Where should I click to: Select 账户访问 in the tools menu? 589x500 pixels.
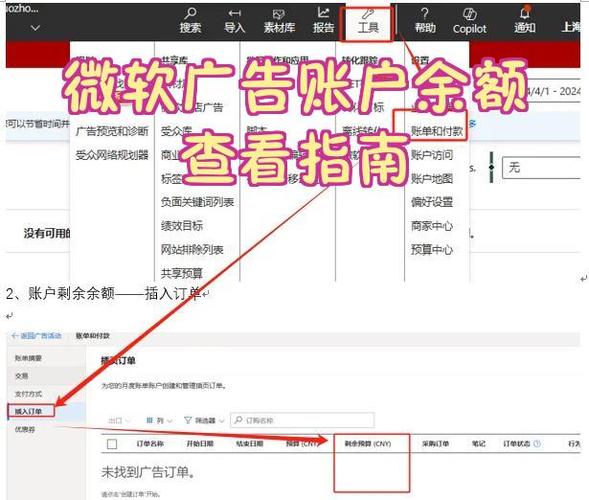point(432,155)
